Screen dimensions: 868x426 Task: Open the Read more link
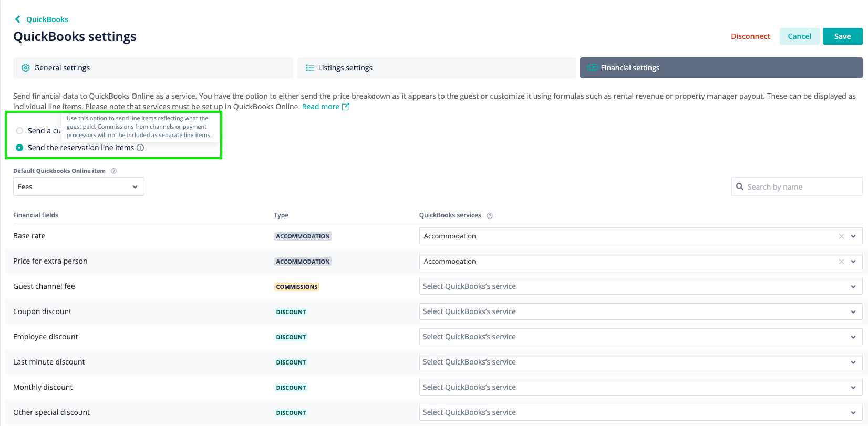(321, 107)
